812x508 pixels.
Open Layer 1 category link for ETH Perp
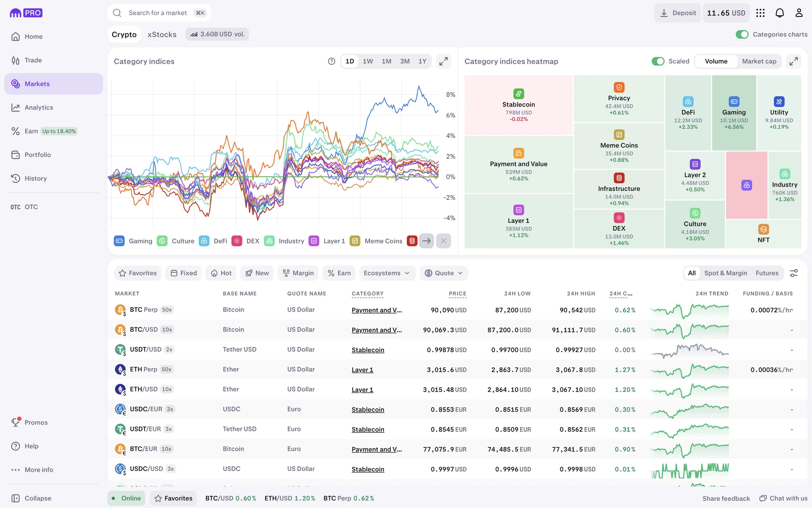pyautogui.click(x=362, y=370)
